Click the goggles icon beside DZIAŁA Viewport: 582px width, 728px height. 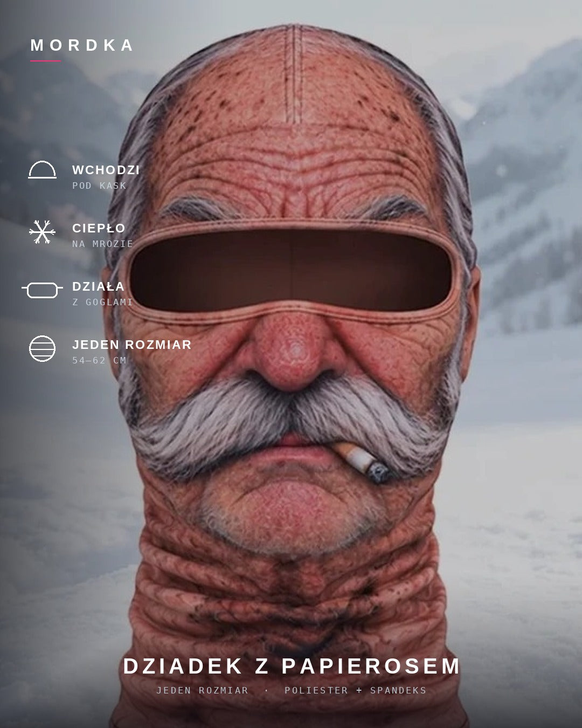click(x=42, y=290)
